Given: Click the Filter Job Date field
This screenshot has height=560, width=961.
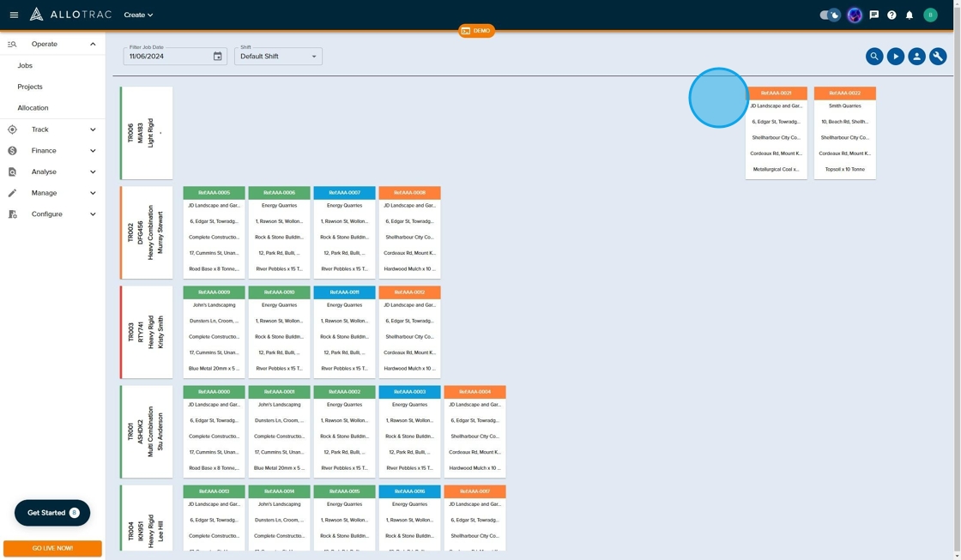Looking at the screenshot, I should (x=167, y=57).
